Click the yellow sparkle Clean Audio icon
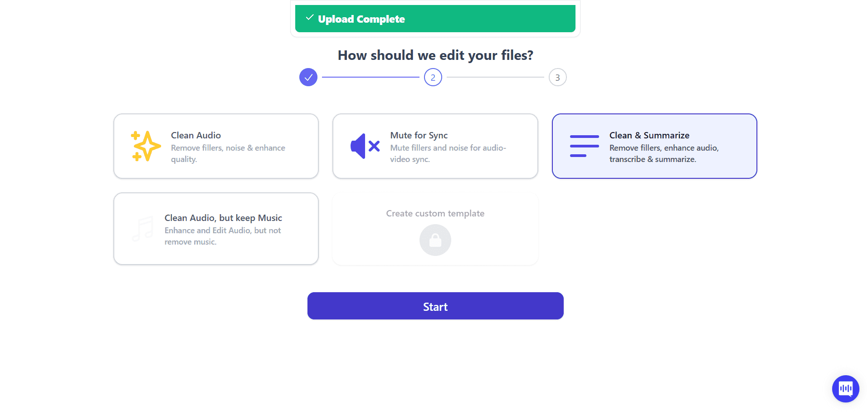This screenshot has height=412, width=868. (146, 146)
